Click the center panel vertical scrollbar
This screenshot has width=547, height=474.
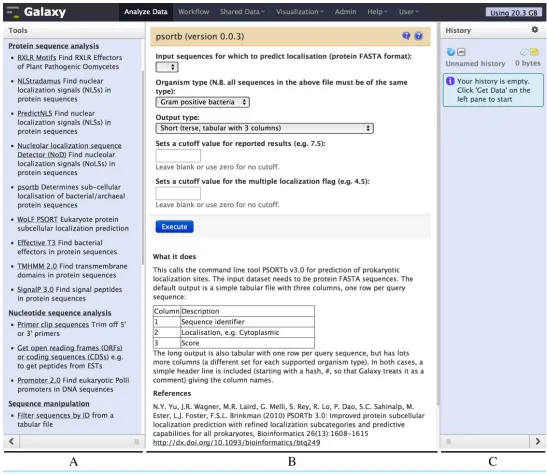[437, 215]
